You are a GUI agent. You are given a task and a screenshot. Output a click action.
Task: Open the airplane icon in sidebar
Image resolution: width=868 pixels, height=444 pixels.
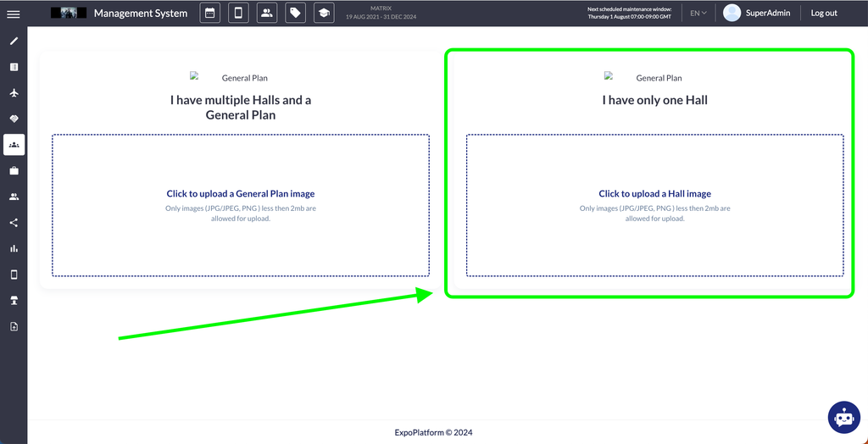(14, 93)
